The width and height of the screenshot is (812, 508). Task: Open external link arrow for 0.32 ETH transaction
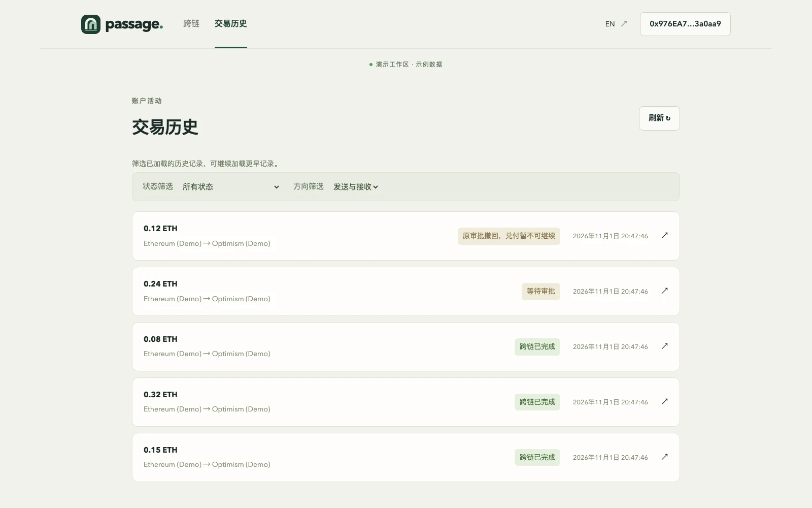[664, 402]
